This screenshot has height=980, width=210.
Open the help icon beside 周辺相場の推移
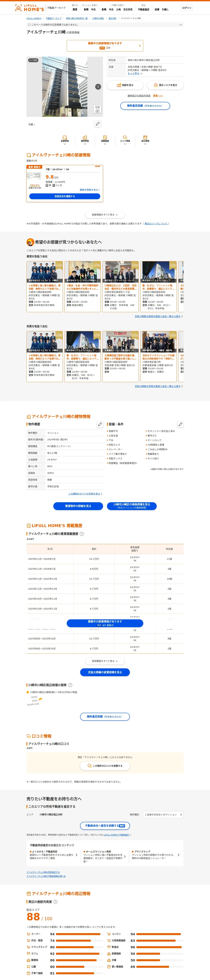(70, 685)
